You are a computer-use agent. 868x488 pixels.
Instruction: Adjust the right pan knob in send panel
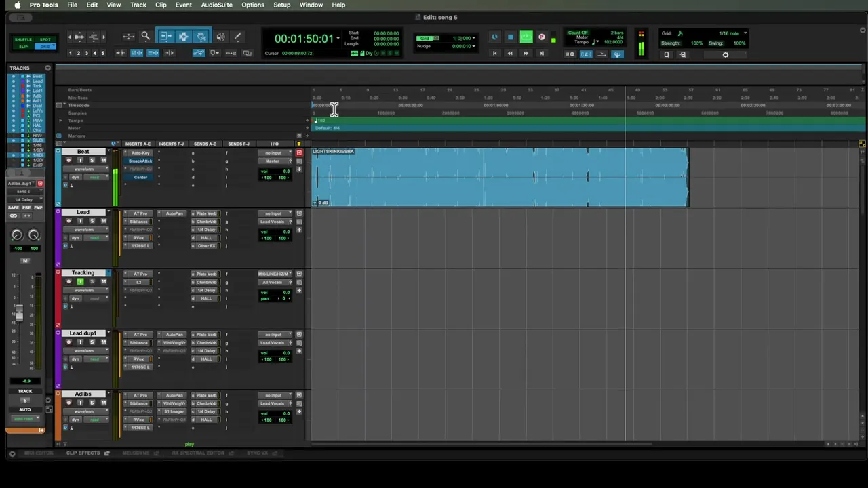pos(34,235)
